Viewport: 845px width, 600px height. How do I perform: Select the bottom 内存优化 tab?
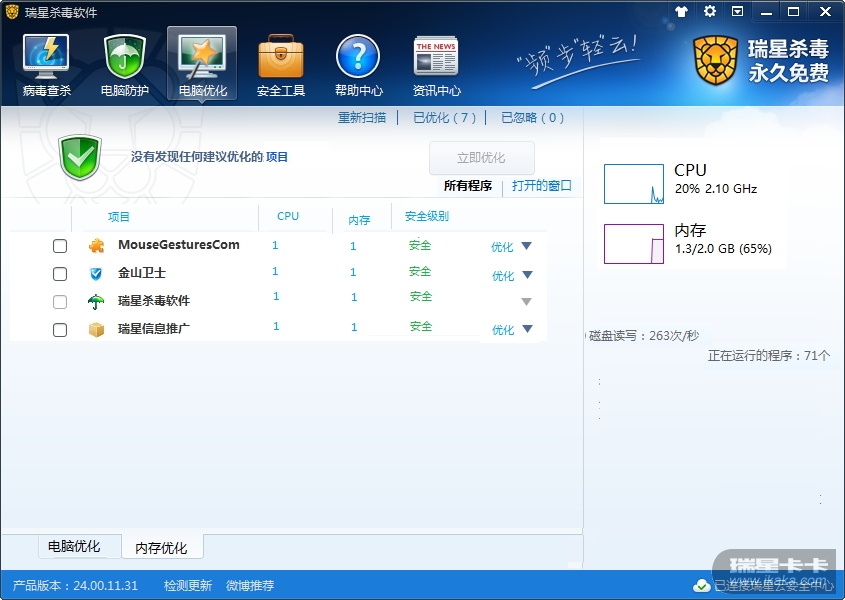coord(162,548)
